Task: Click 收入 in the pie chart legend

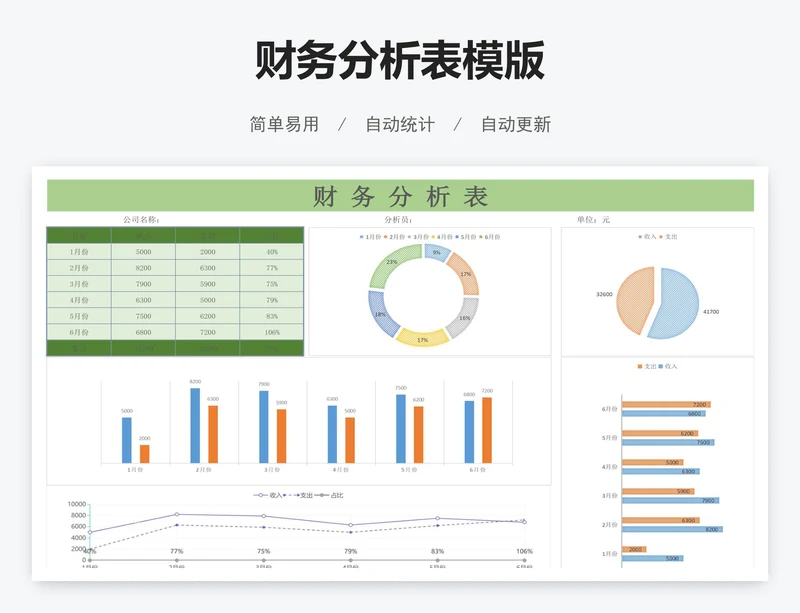Action: point(647,237)
